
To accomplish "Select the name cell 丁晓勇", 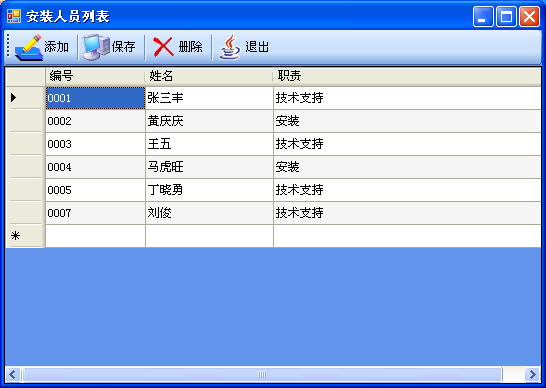I will (x=209, y=190).
